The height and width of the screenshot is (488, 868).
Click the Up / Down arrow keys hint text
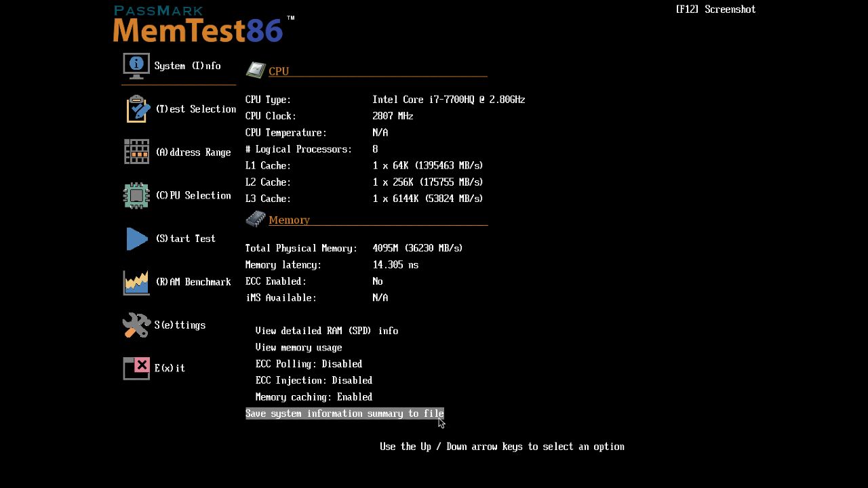(x=502, y=447)
